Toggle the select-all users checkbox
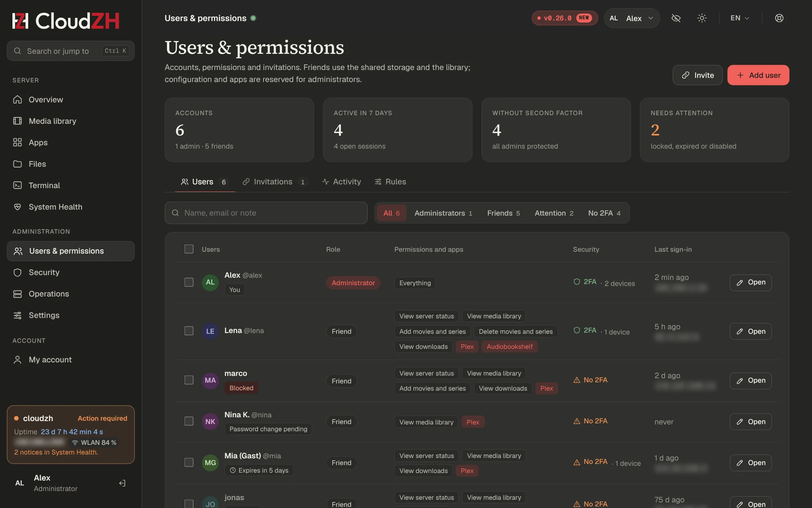Screen dimensions: 812x508 coord(189,249)
